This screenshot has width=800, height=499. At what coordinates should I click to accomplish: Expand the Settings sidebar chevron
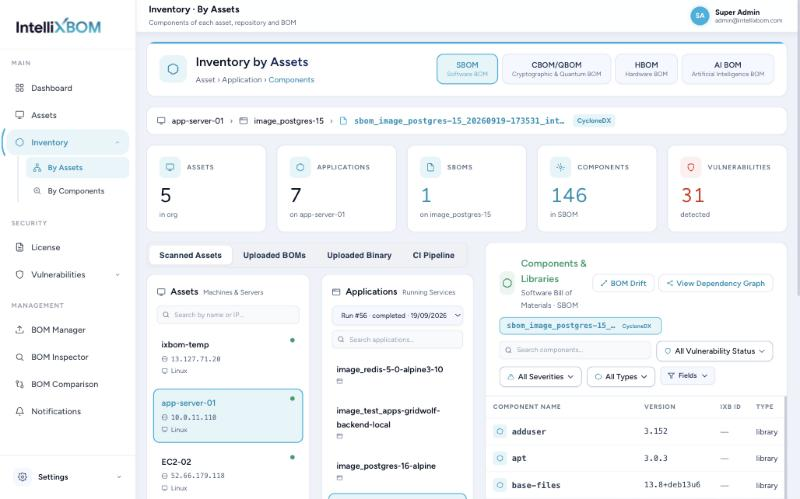[x=119, y=477]
